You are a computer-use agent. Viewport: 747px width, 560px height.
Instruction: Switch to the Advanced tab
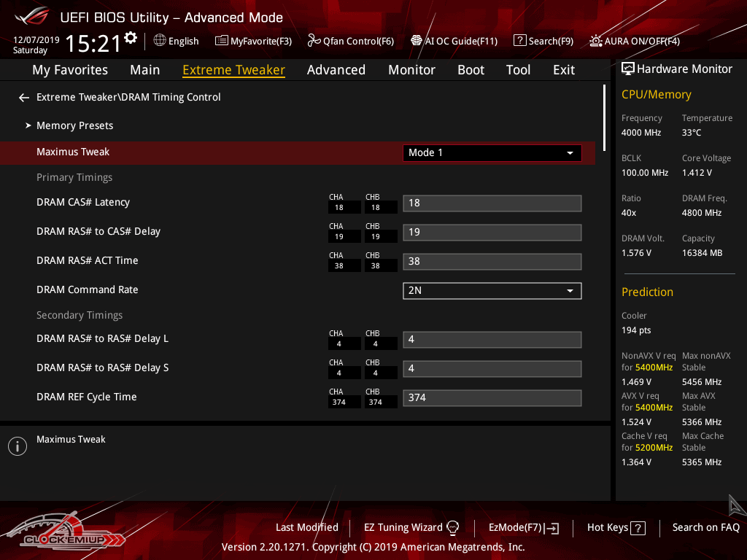[x=336, y=70]
